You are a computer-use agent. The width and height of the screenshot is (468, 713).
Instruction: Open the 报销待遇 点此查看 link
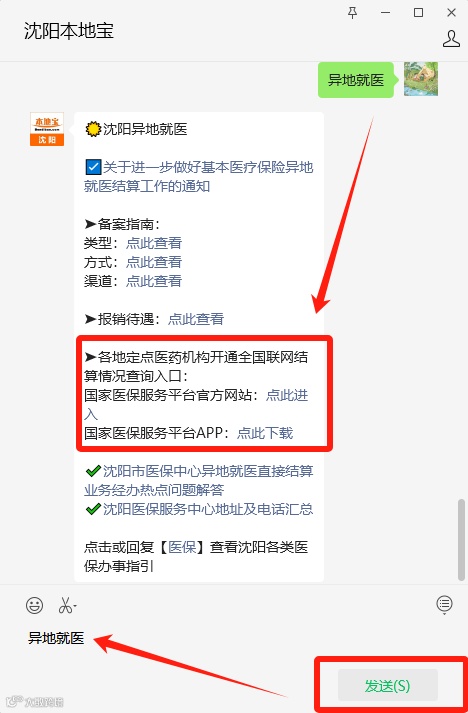click(x=196, y=319)
